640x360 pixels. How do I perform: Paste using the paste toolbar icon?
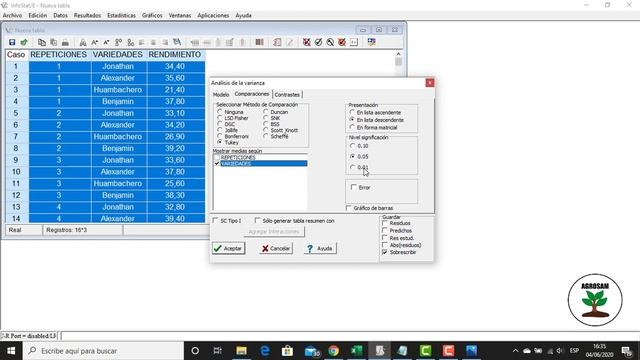(53, 42)
